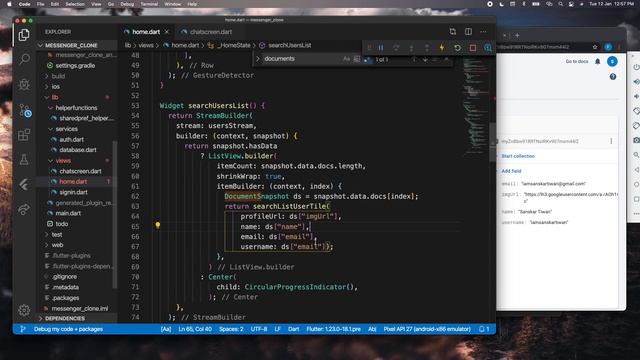
Task: Open the Run and Debug view
Action: [24, 84]
